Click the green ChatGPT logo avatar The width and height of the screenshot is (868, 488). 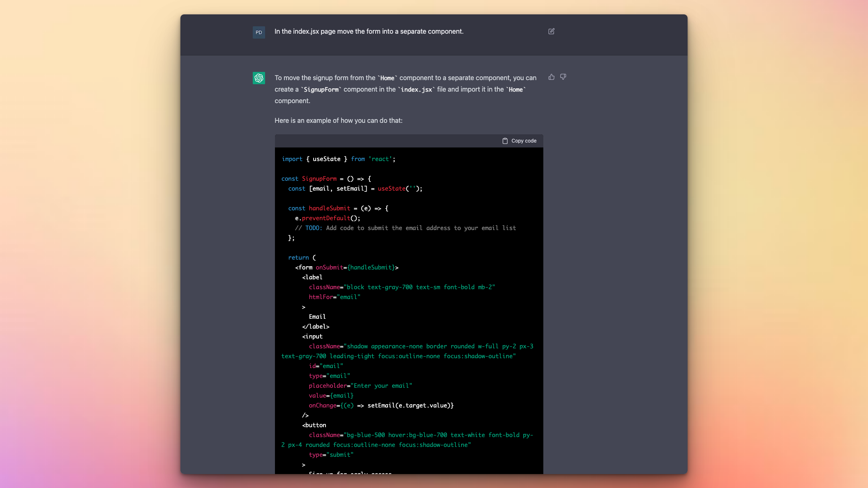coord(259,78)
